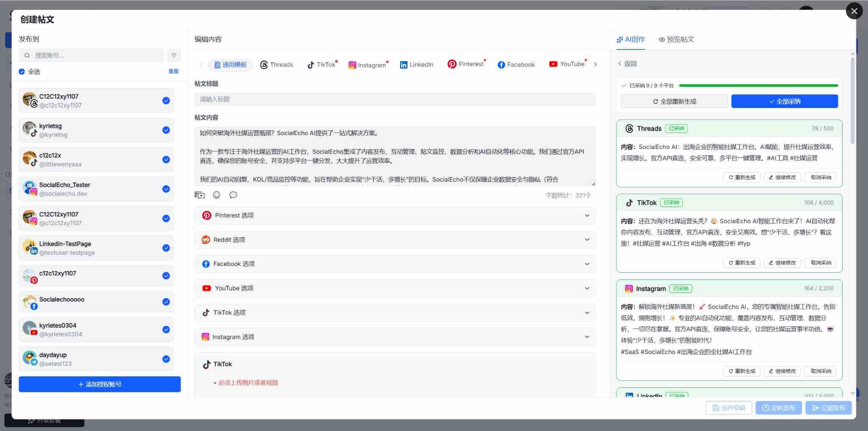Open the Threads platform tab

coord(276,65)
